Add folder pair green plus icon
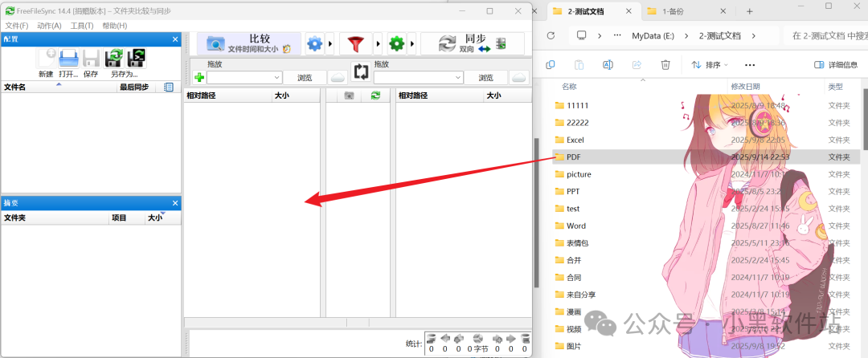Viewport: 868px width, 358px height. (x=199, y=77)
